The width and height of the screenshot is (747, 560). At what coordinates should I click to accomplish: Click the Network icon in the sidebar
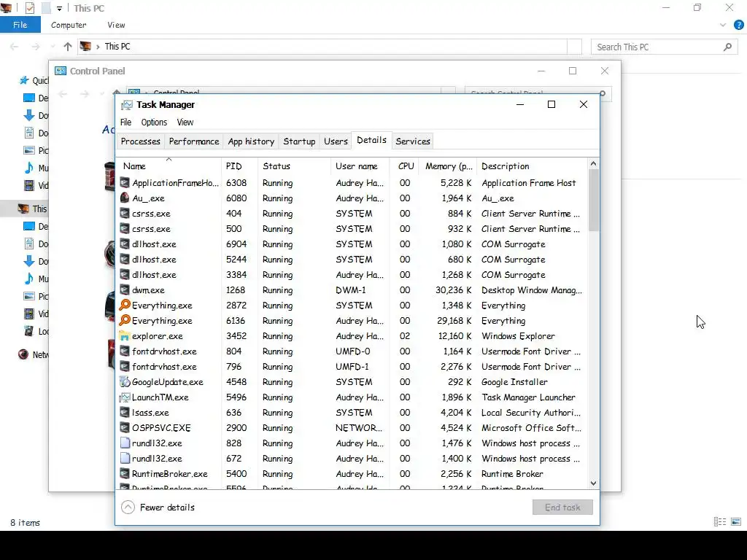pyautogui.click(x=23, y=354)
